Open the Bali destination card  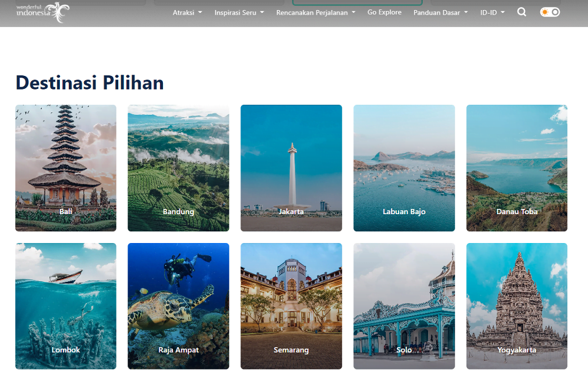coord(66,168)
